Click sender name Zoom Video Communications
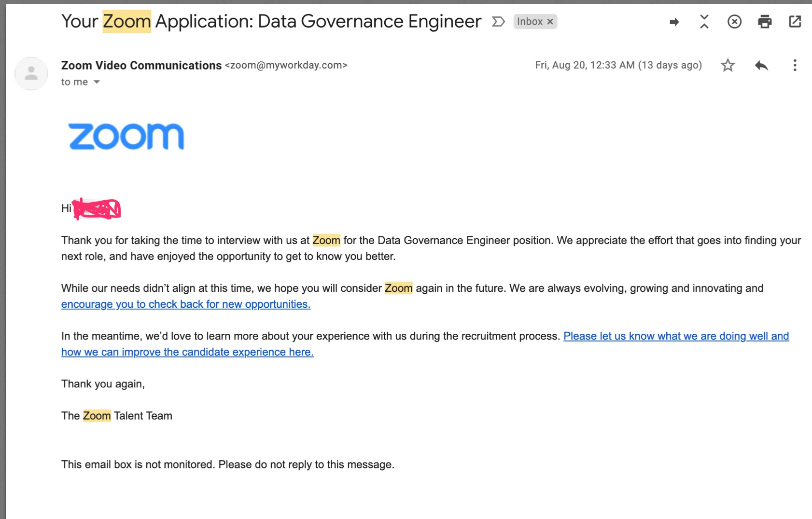 [x=141, y=65]
